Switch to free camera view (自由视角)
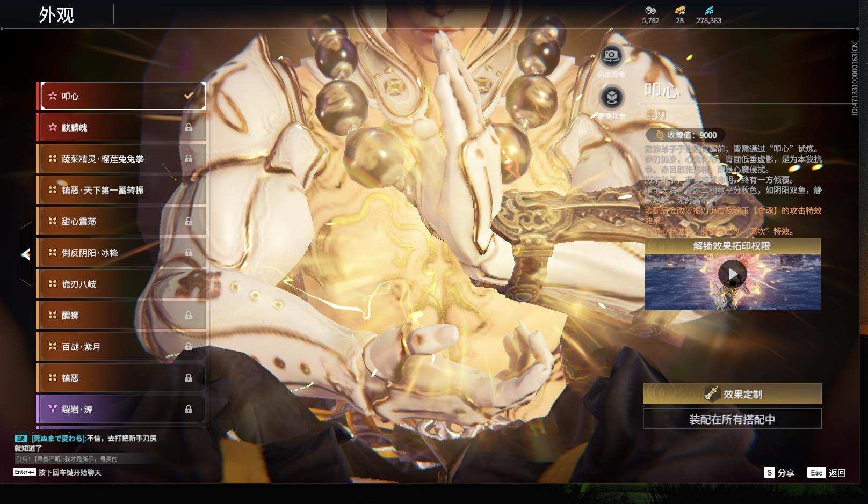 (x=611, y=55)
